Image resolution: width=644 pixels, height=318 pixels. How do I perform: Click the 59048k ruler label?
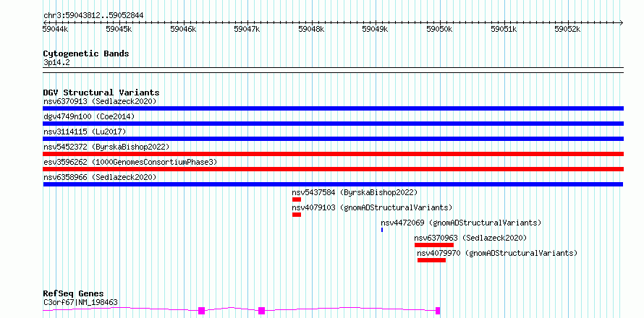[312, 29]
